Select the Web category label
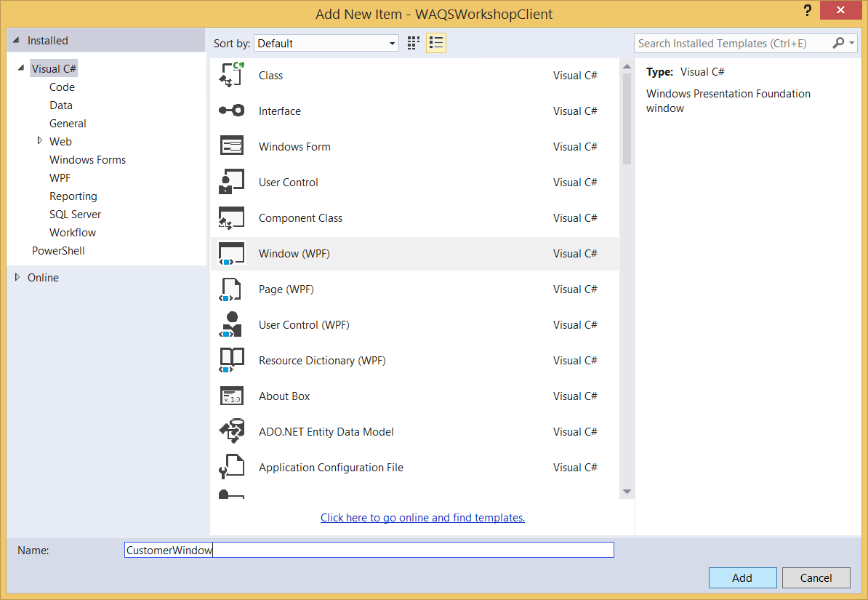Screen dimensions: 868x600 pyautogui.click(x=60, y=141)
